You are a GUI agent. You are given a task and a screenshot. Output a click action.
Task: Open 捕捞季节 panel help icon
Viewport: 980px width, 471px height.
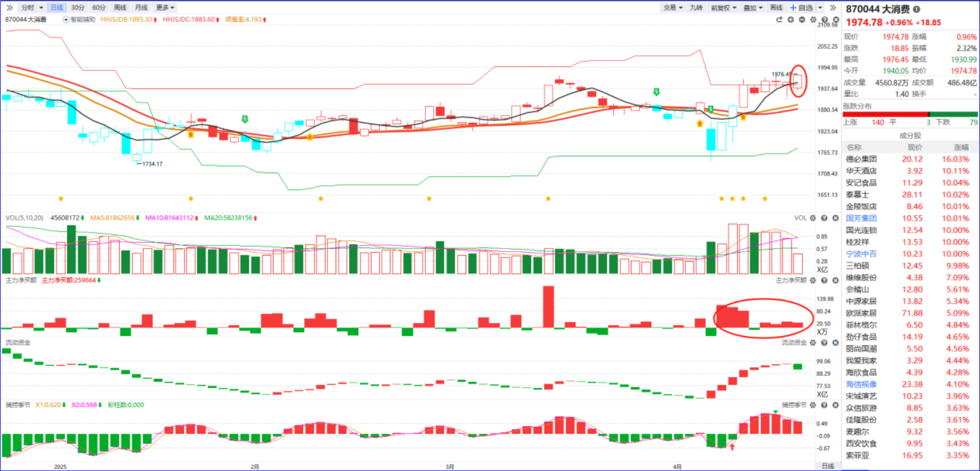[x=824, y=405]
